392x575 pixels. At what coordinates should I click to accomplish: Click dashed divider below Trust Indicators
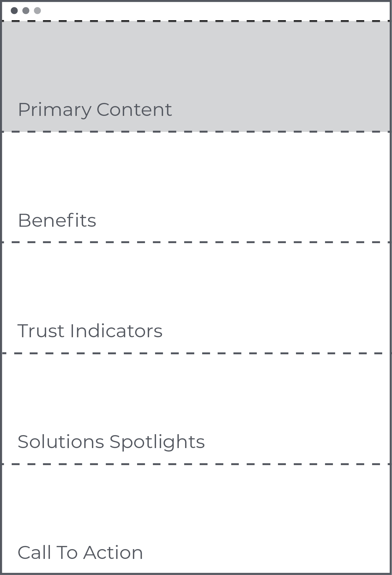click(x=196, y=353)
